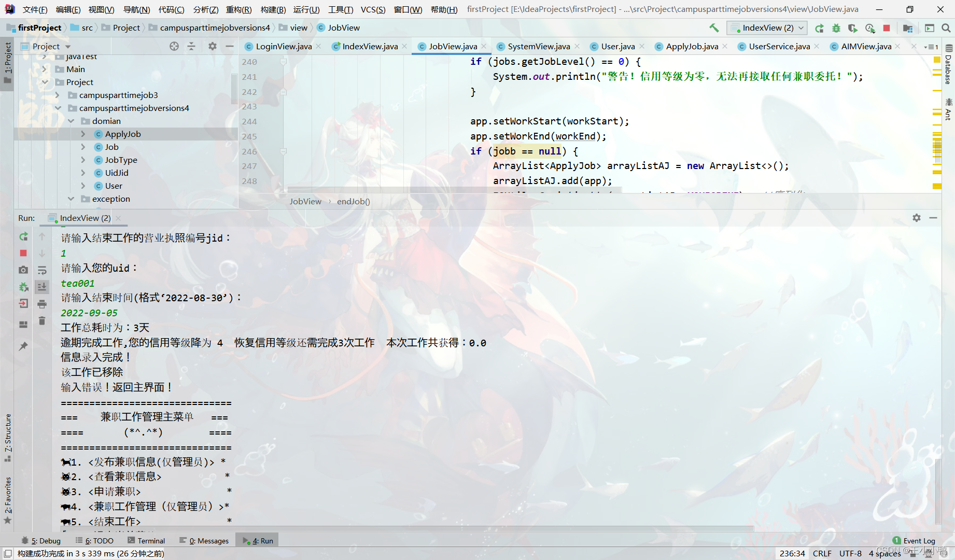
Task: Collapse all in Project panel toolbar
Action: [x=191, y=46]
